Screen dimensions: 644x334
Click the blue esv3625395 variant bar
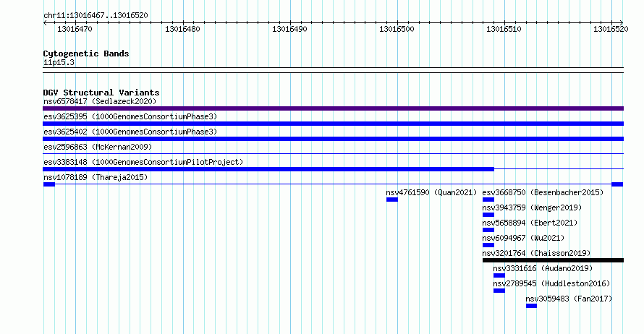pyautogui.click(x=333, y=124)
